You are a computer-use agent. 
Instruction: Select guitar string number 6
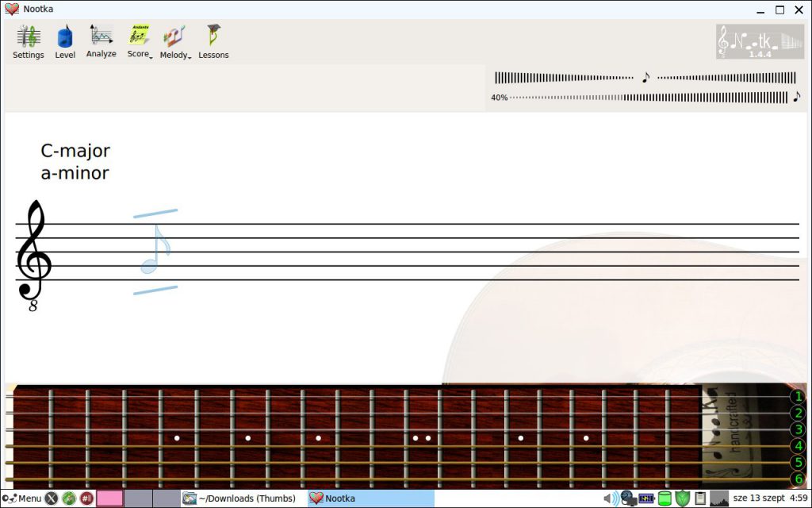tap(797, 479)
